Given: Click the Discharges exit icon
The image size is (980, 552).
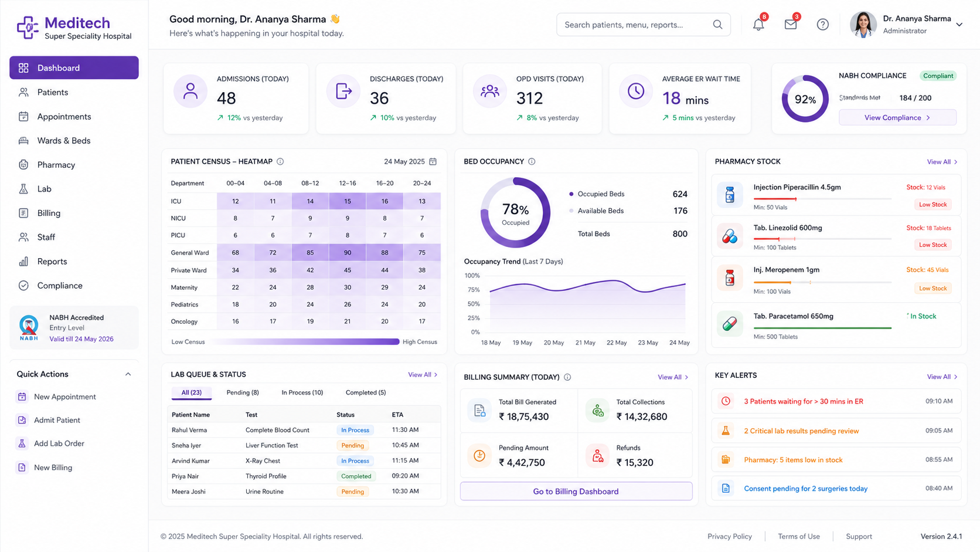Looking at the screenshot, I should point(343,91).
